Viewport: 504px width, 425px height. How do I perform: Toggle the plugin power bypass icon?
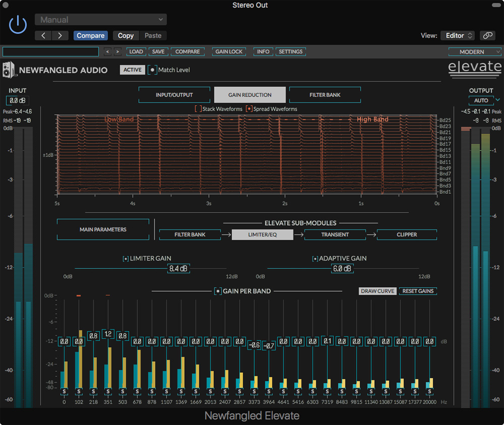tap(18, 25)
